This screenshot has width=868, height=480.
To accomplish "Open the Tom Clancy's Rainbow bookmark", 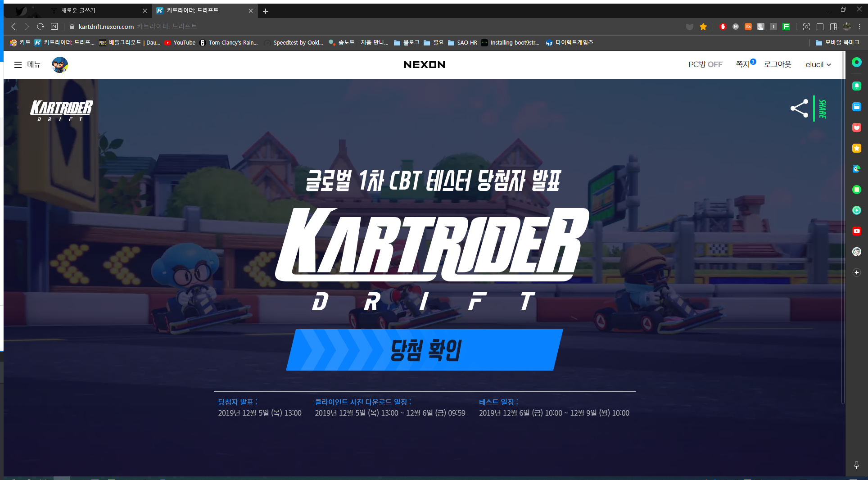I will (229, 42).
